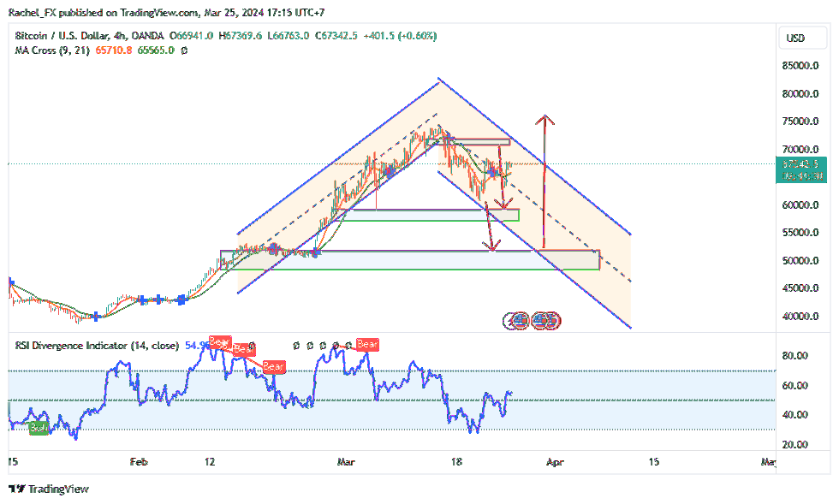Click the current price label 67342.5 on the axis
The height and width of the screenshot is (504, 839).
[x=801, y=163]
